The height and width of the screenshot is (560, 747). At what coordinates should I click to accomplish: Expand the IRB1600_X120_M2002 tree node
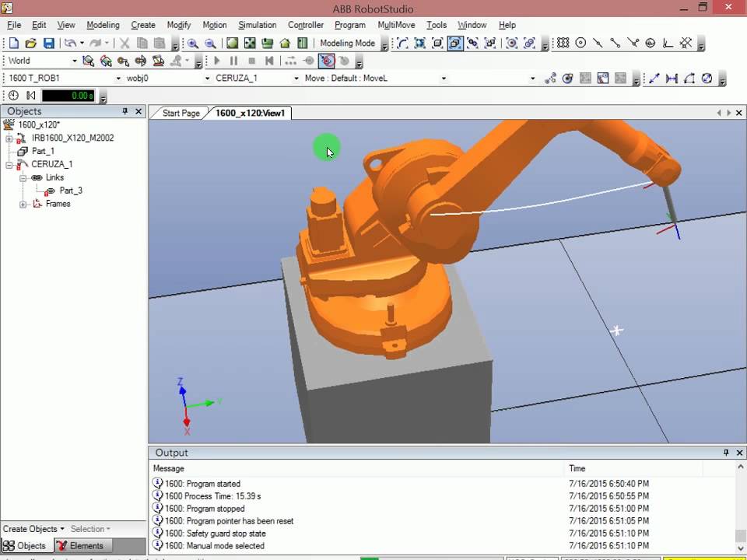coord(9,138)
